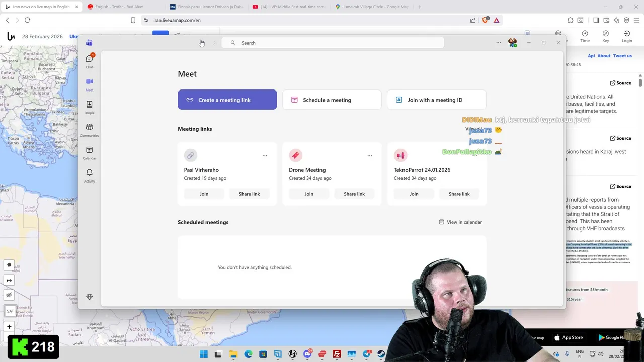
Task: Open the Teams profile avatar
Action: pyautogui.click(x=512, y=43)
